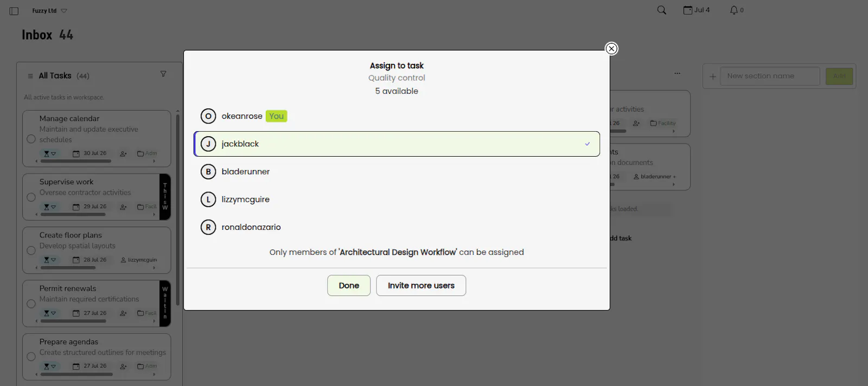
Task: Click assign-user icon on Manage calendar
Action: pyautogui.click(x=123, y=154)
